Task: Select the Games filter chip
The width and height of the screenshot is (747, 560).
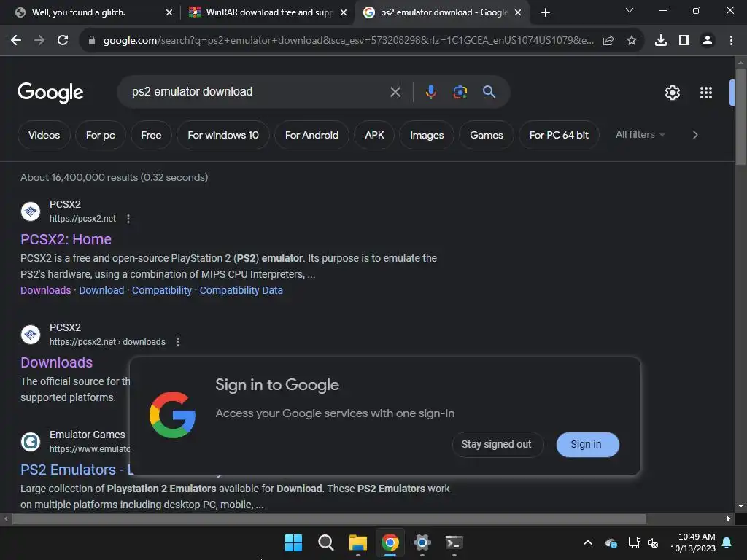Action: 487,135
